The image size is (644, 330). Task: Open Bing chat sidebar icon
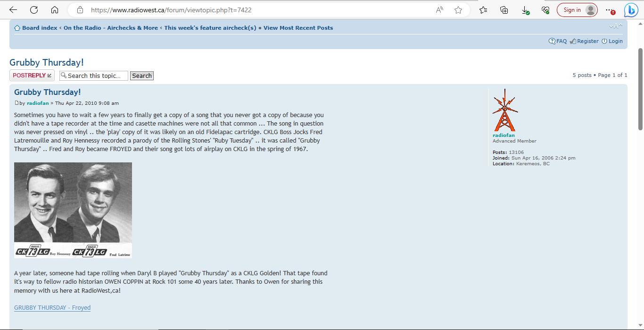[x=631, y=10]
